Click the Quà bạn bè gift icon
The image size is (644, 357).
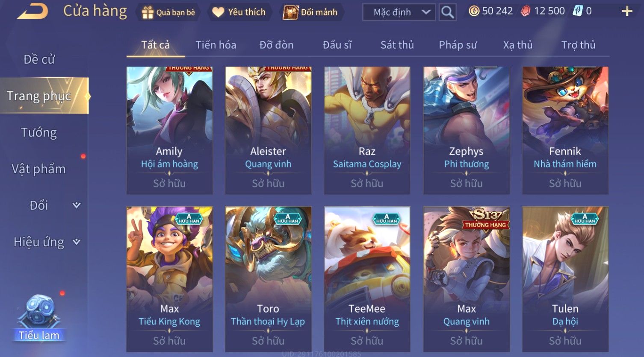click(x=148, y=12)
